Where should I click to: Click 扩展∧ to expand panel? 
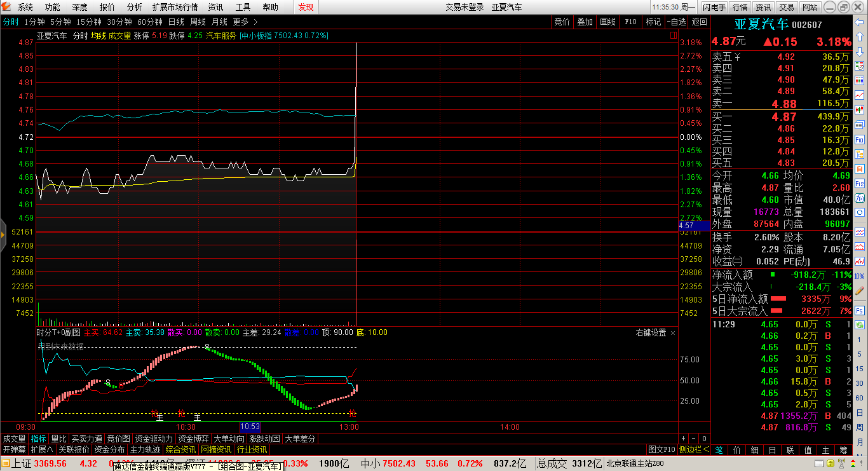tap(43, 449)
